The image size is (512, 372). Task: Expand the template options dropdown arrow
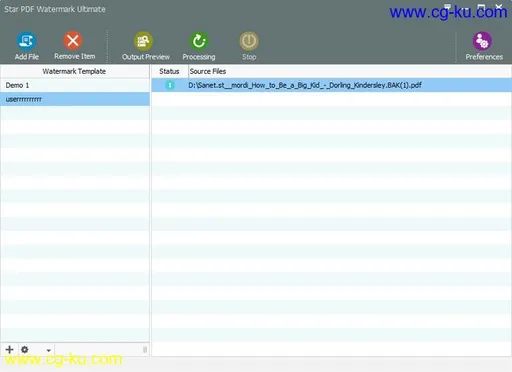click(49, 350)
